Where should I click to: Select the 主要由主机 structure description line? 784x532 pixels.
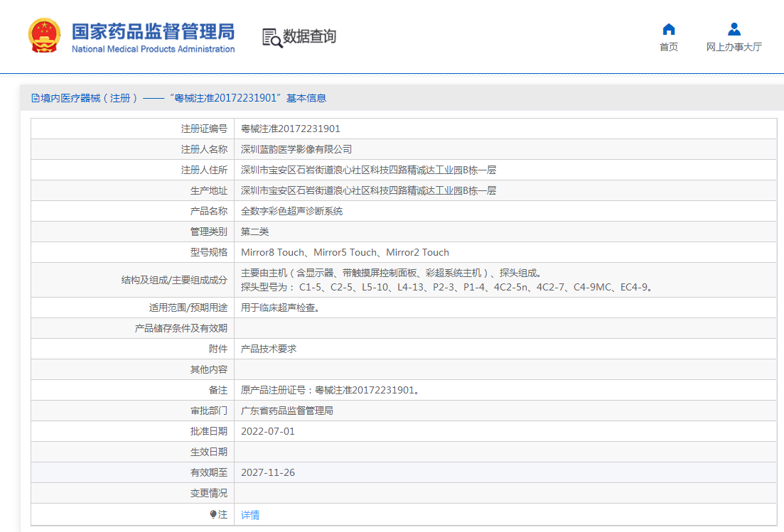pos(392,273)
